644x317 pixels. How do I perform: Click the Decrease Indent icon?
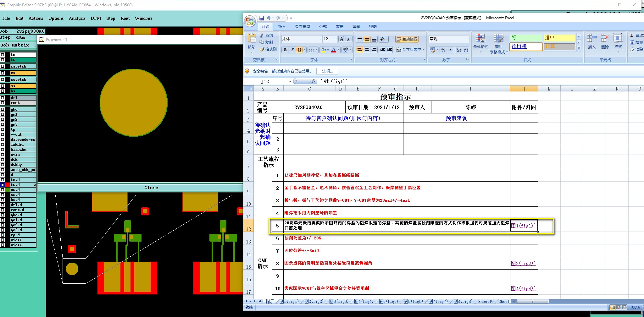[x=382, y=50]
